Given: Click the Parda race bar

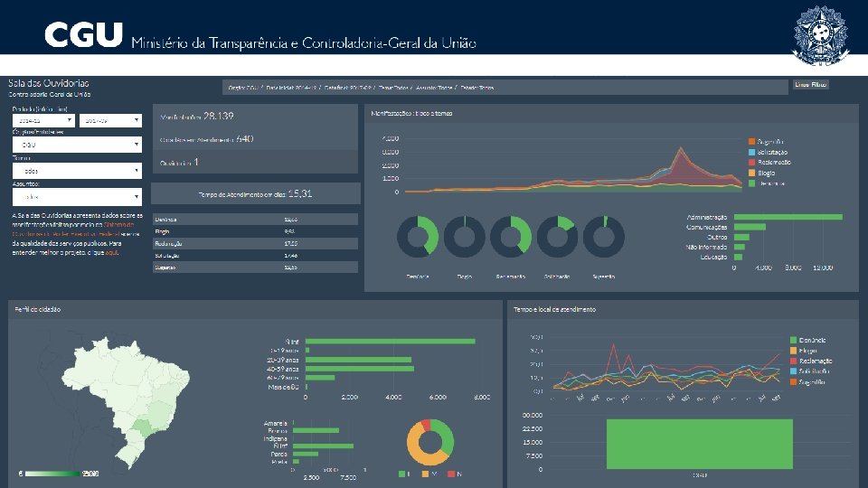Looking at the screenshot, I should pyautogui.click(x=306, y=454).
